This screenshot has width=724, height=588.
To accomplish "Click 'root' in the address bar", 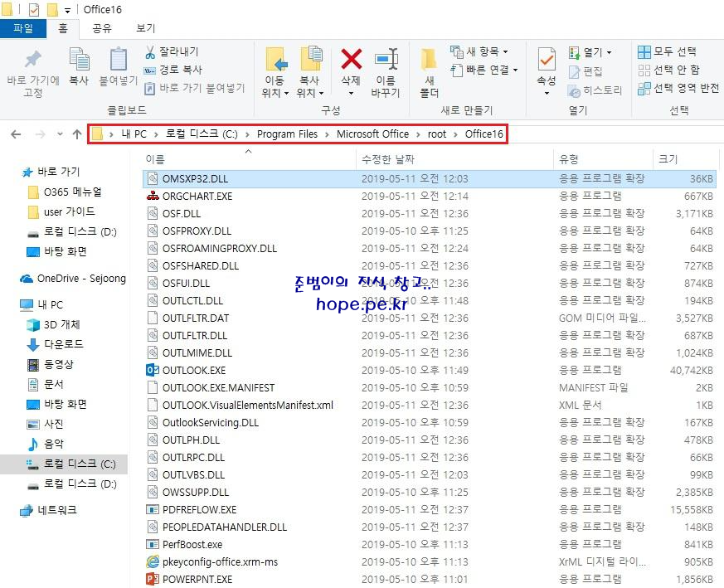I will 437,134.
